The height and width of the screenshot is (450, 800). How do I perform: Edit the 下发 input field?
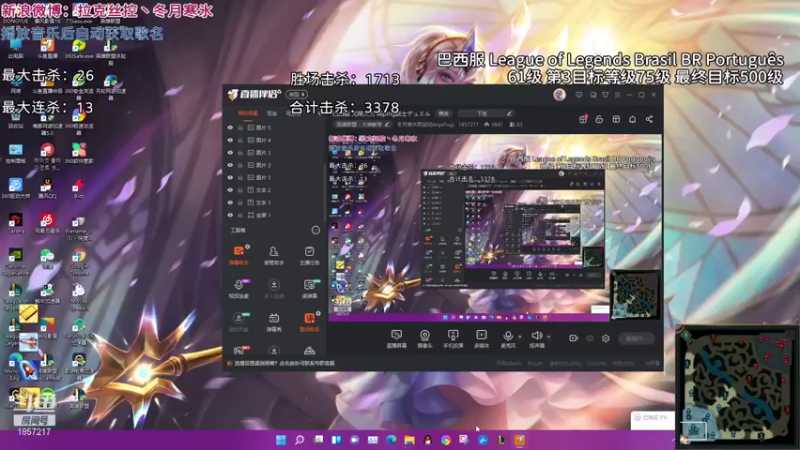(485, 113)
